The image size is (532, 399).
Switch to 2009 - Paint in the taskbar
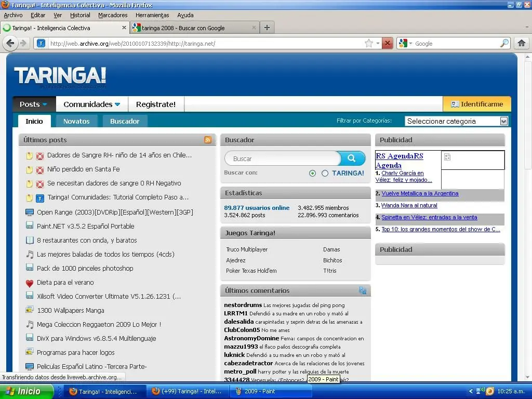271,391
